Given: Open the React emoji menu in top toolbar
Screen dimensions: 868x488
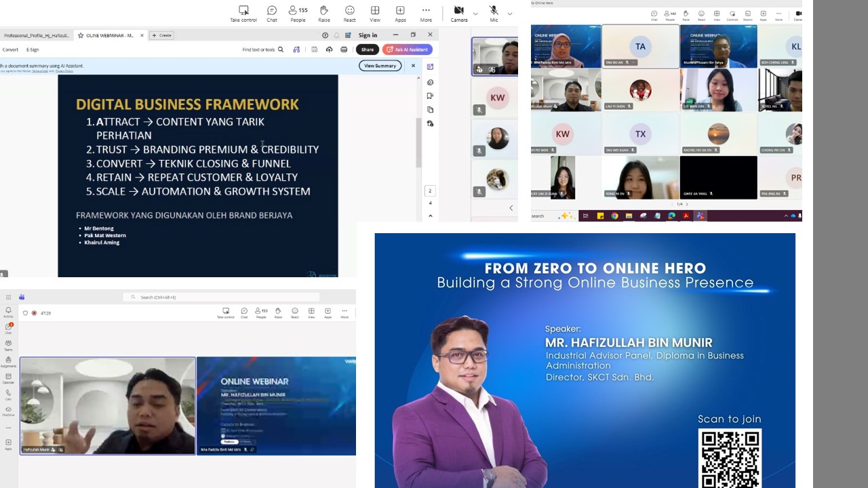Looking at the screenshot, I should 349,14.
